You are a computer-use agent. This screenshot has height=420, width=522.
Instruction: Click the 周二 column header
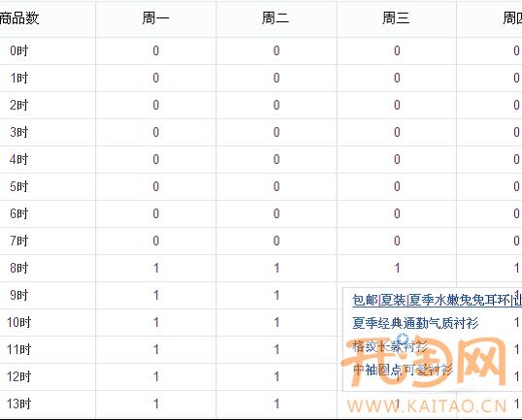tap(276, 18)
